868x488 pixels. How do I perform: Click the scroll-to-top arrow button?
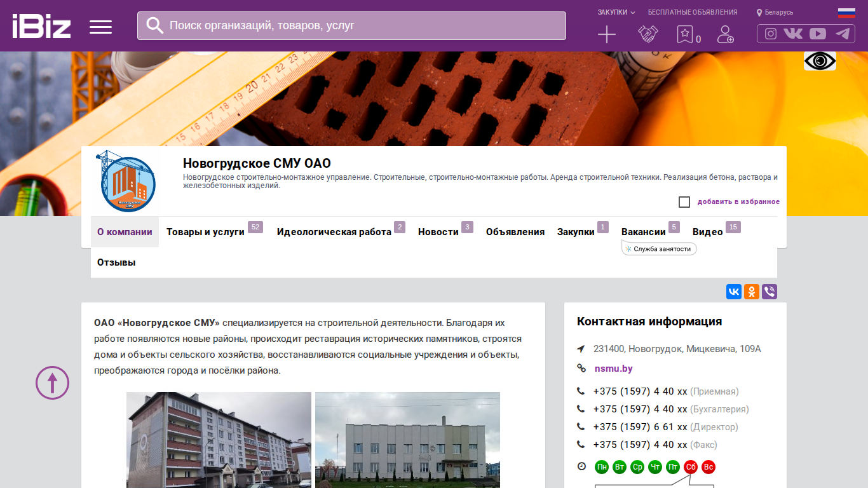click(x=52, y=383)
